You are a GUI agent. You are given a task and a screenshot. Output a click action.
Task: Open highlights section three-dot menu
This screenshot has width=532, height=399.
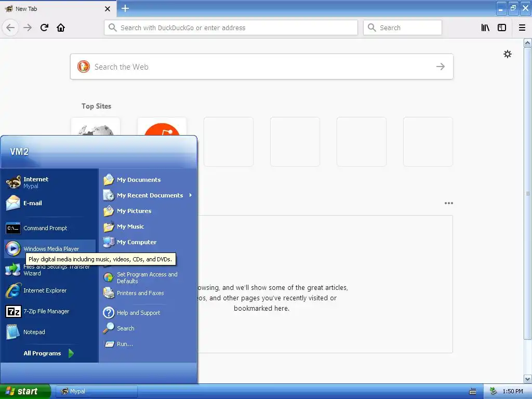point(448,203)
